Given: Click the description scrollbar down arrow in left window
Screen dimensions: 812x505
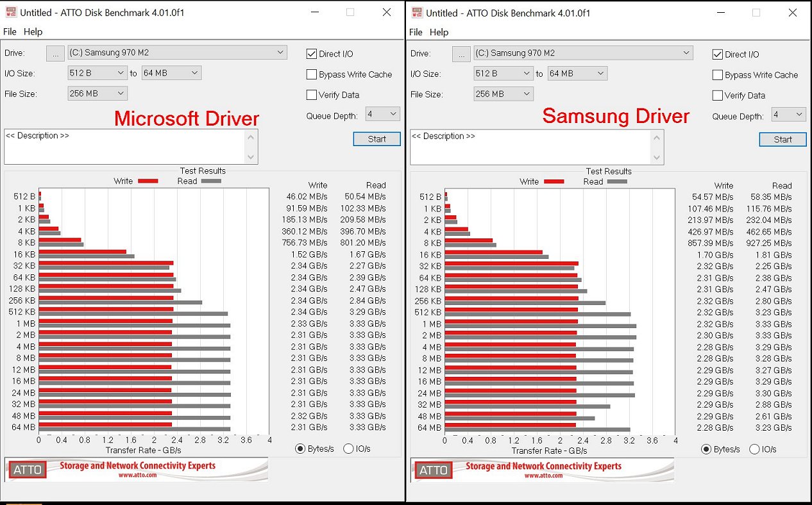Looking at the screenshot, I should [251, 157].
